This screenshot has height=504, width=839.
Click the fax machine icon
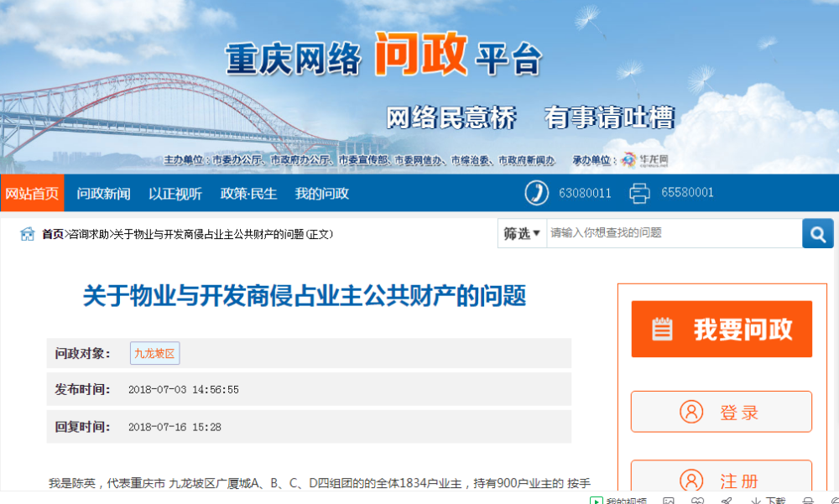point(639,193)
